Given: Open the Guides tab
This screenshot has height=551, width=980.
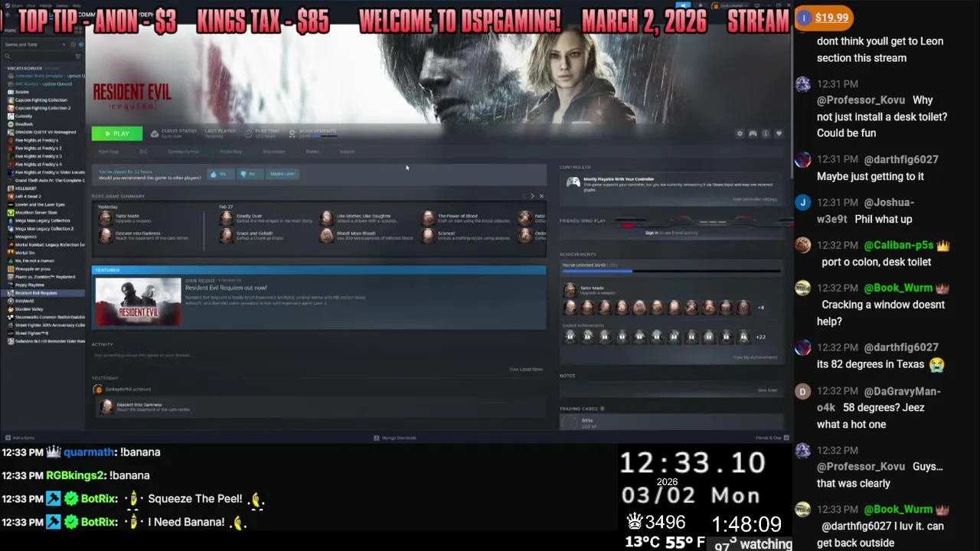Looking at the screenshot, I should point(312,152).
